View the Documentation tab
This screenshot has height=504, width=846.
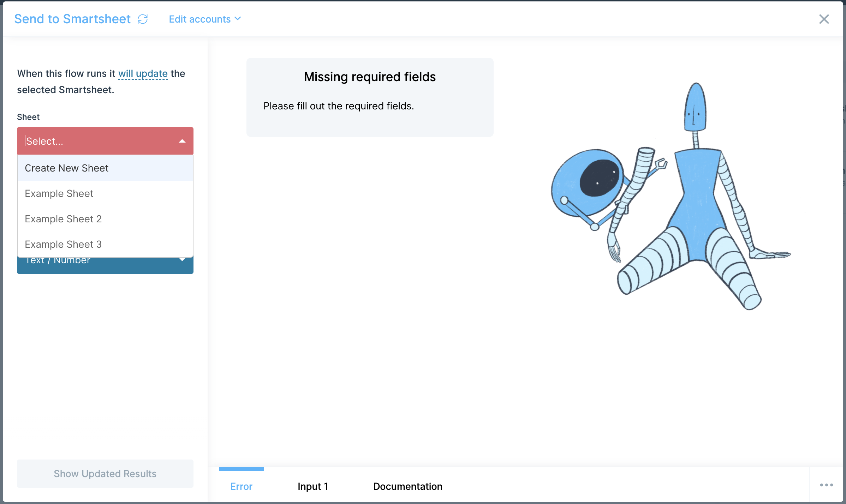tap(408, 486)
